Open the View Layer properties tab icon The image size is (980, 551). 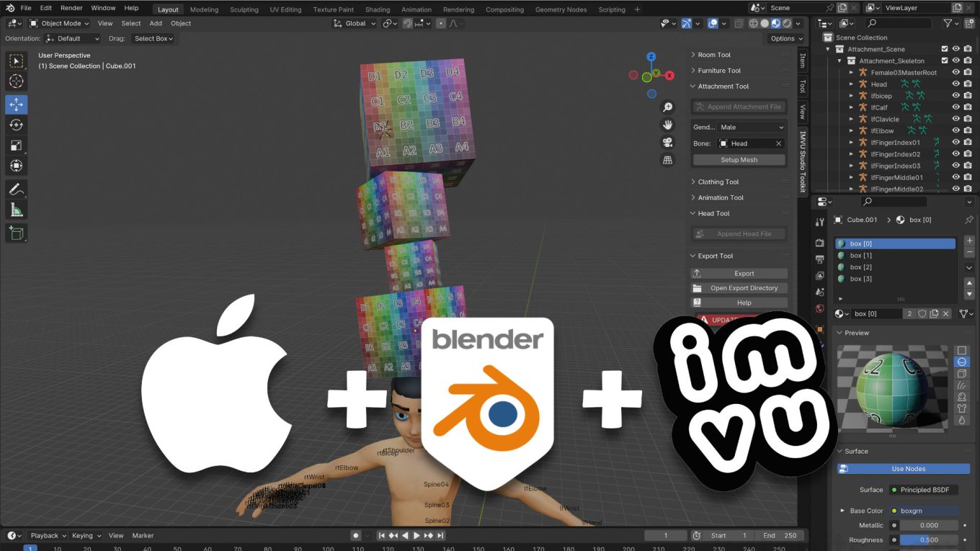[x=819, y=276]
